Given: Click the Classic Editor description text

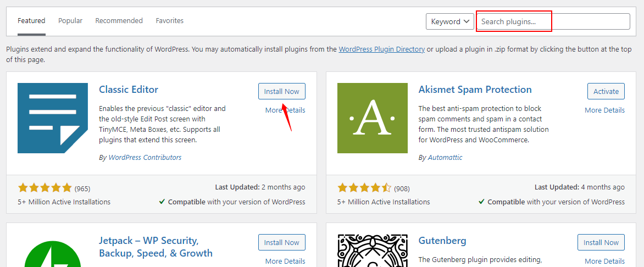Looking at the screenshot, I should [x=163, y=125].
